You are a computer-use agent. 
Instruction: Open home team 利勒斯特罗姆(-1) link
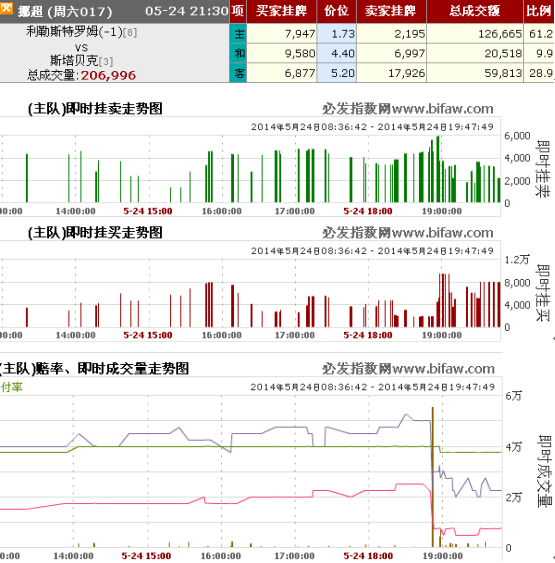tap(74, 32)
